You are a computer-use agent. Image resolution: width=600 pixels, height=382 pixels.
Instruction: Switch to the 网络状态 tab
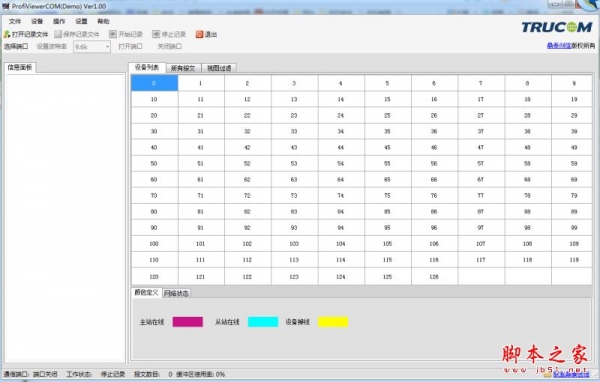(176, 294)
